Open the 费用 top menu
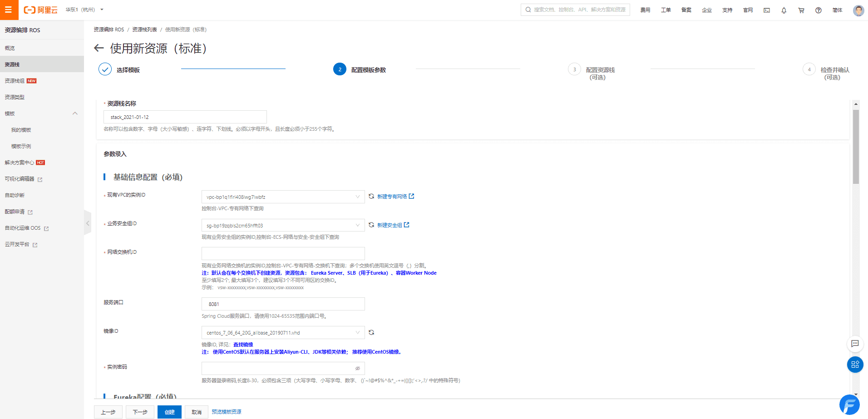 [645, 10]
